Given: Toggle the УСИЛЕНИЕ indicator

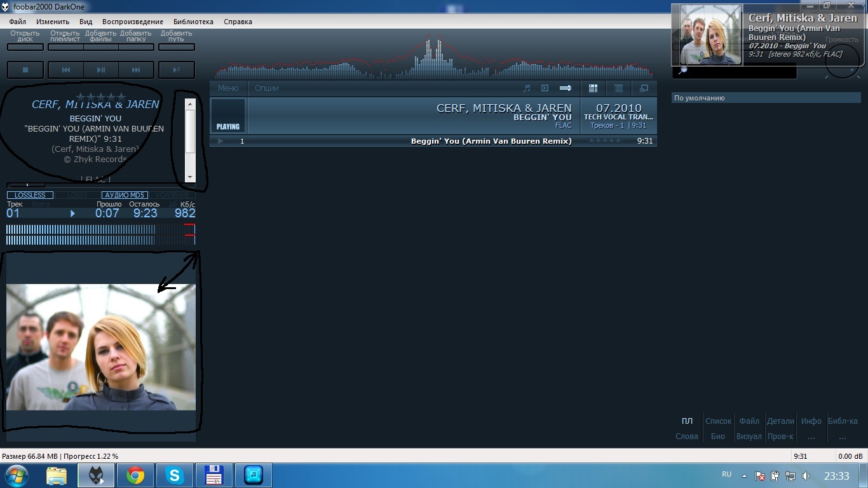Looking at the screenshot, I should (x=172, y=195).
